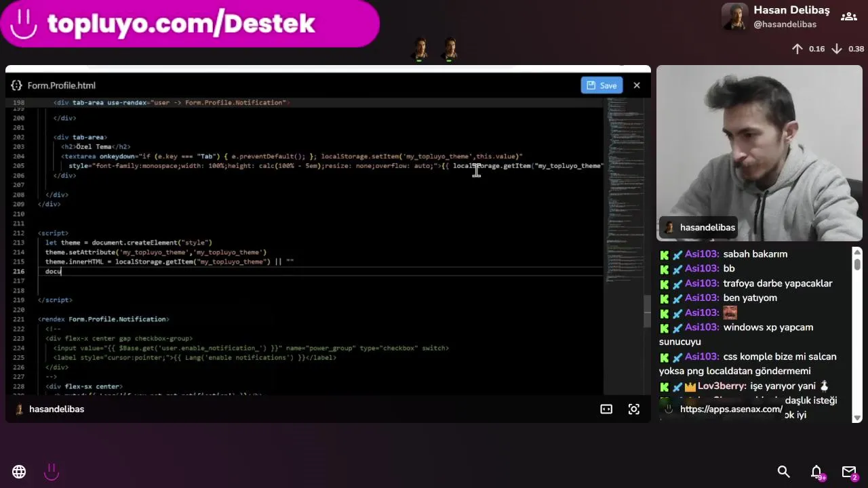Click the fullscreen focus icon on the stream bar
Image resolution: width=868 pixels, height=488 pixels.
tap(634, 409)
